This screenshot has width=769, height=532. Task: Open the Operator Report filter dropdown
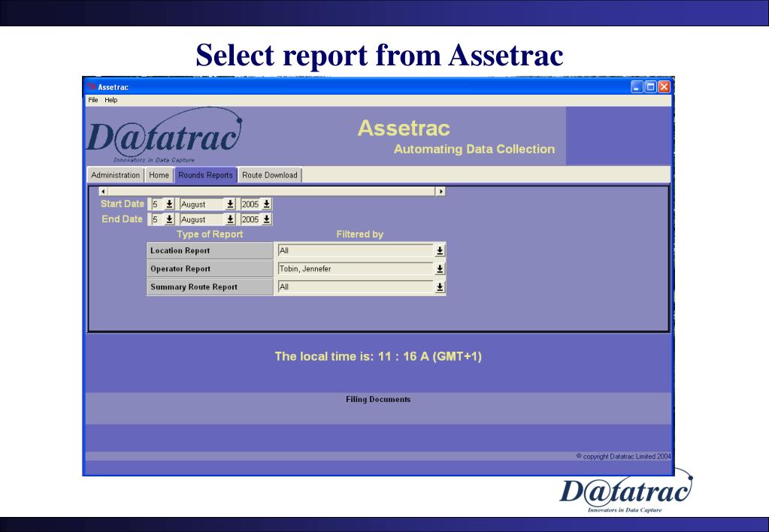click(x=440, y=269)
